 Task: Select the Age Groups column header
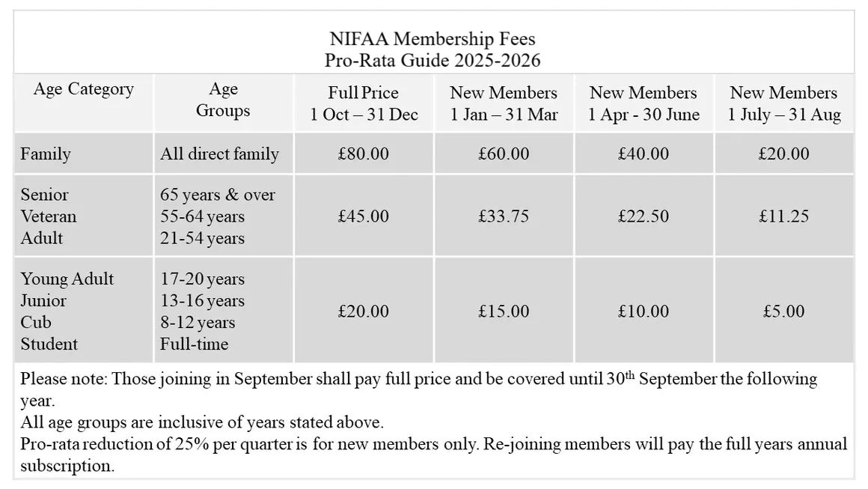[223, 100]
